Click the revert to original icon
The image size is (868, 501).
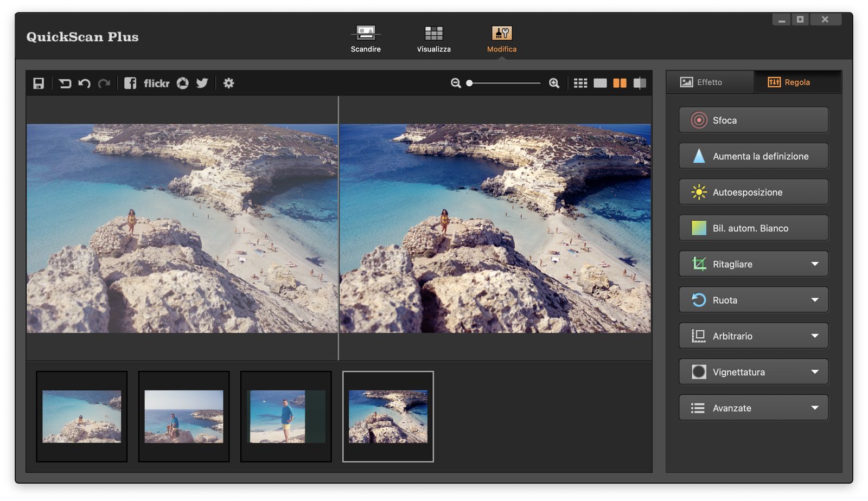(x=65, y=83)
